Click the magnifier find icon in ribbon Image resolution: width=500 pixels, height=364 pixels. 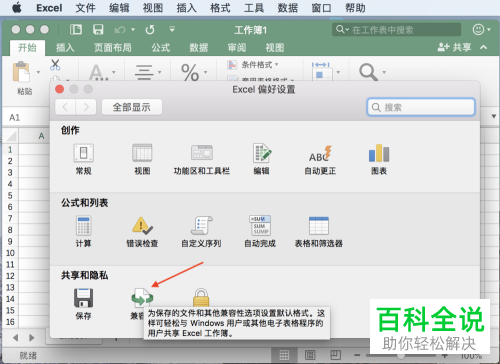(368, 72)
